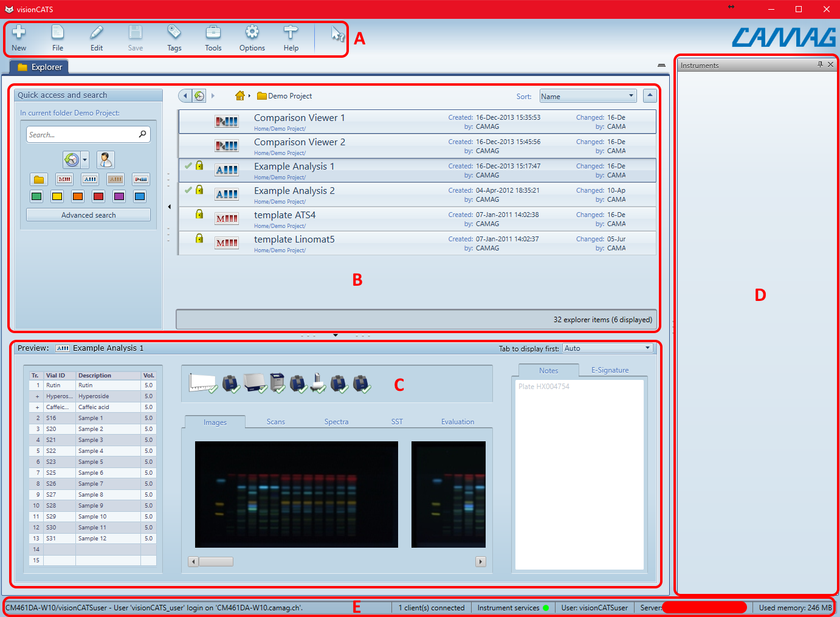The image size is (840, 617).
Task: Open the Spectra tab
Action: pyautogui.click(x=336, y=421)
